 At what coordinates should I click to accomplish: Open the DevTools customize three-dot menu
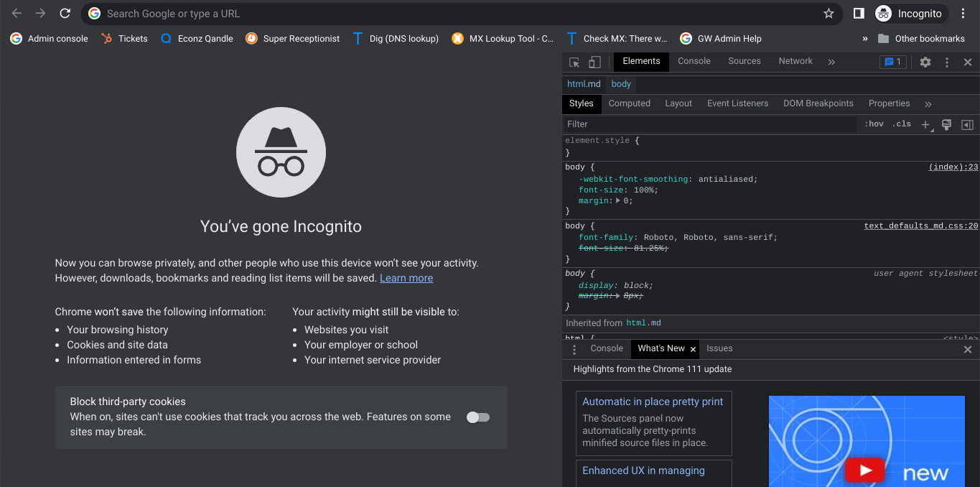(x=947, y=62)
